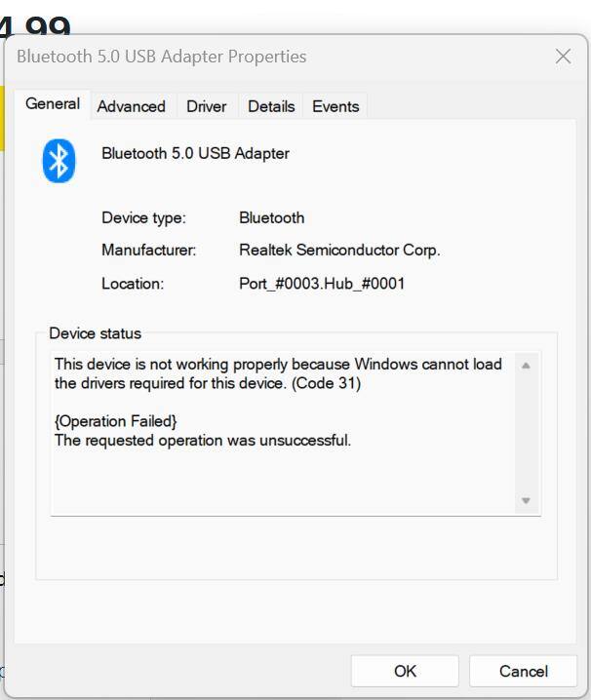Click the {Operation Failed} text line

pos(116,421)
